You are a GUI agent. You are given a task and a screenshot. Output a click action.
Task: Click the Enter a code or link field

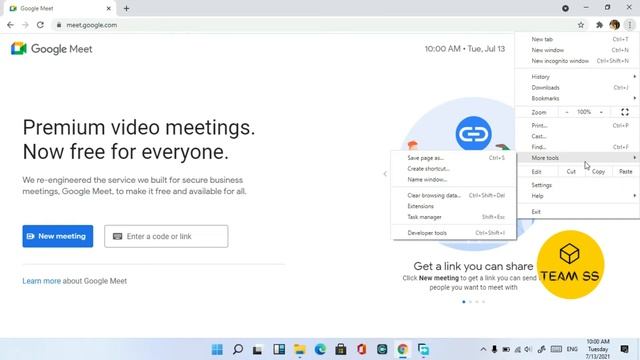166,236
